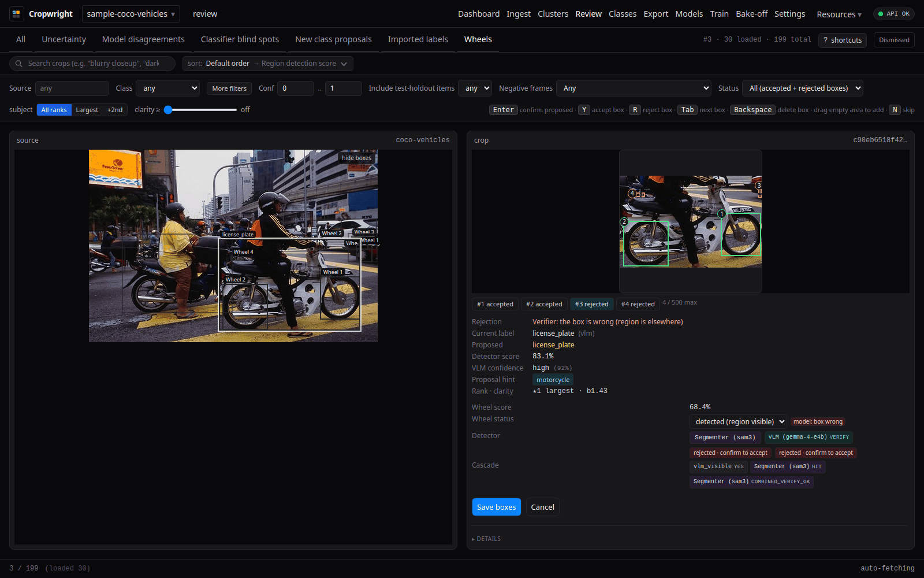The image size is (924, 578).
Task: Click the Cropwright logo icon
Action: click(x=16, y=14)
